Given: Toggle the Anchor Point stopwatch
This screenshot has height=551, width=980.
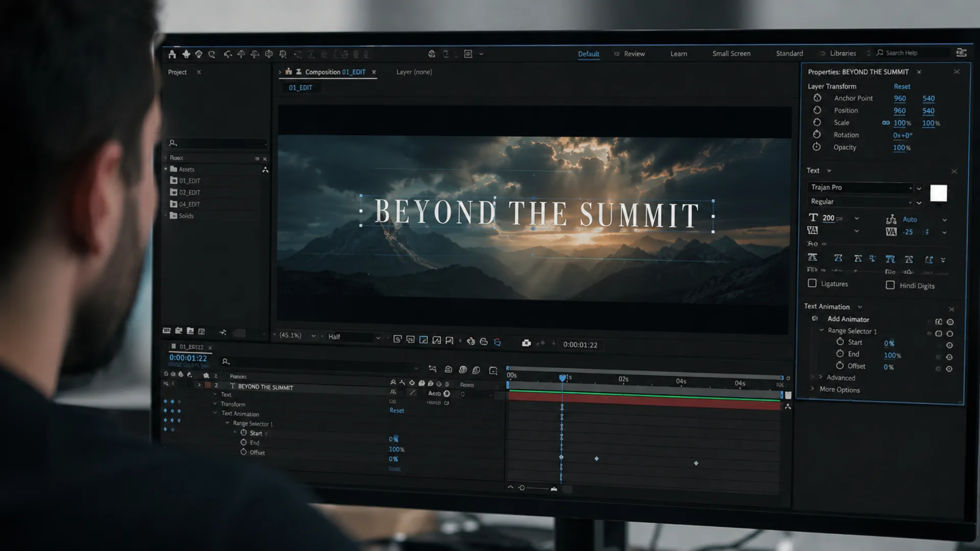Looking at the screenshot, I should (x=817, y=98).
